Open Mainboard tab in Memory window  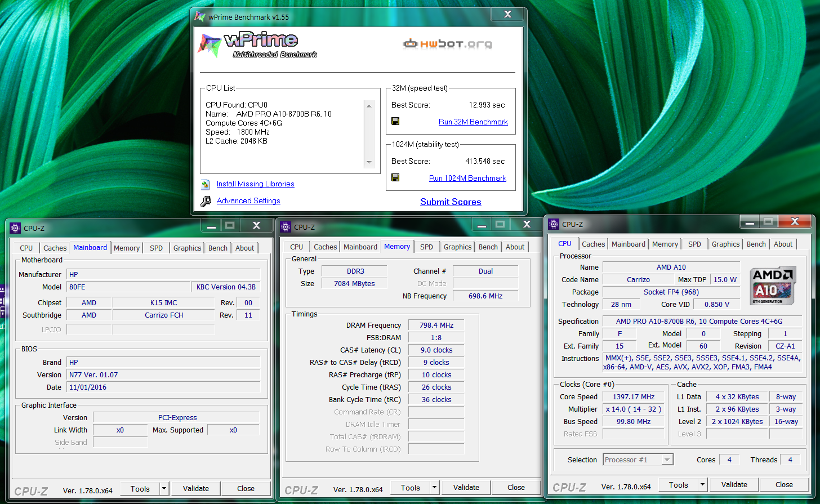[360, 247]
